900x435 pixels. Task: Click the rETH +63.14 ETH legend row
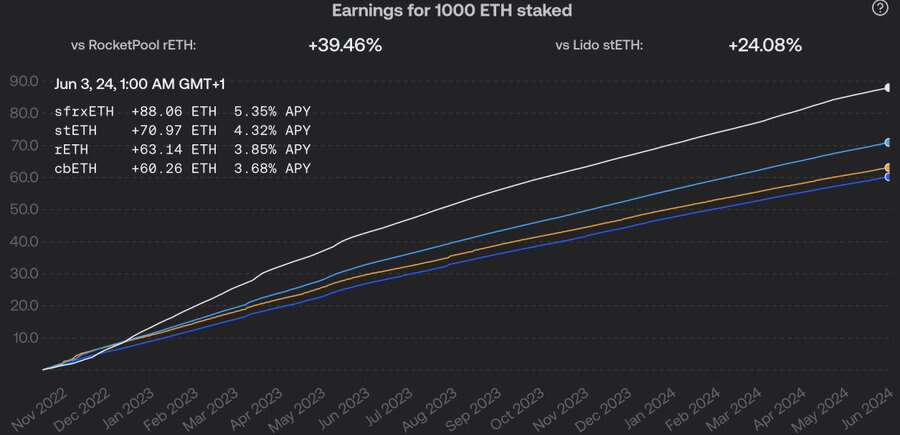[x=183, y=149]
